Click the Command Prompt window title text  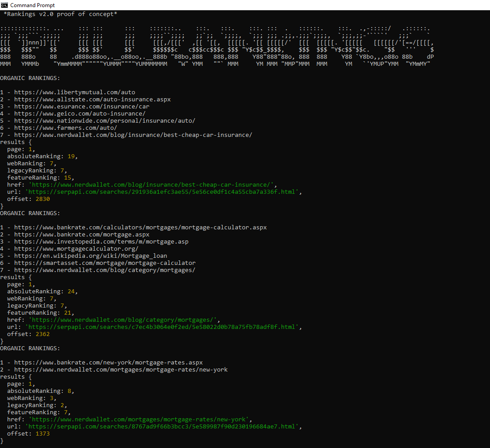(32, 5)
